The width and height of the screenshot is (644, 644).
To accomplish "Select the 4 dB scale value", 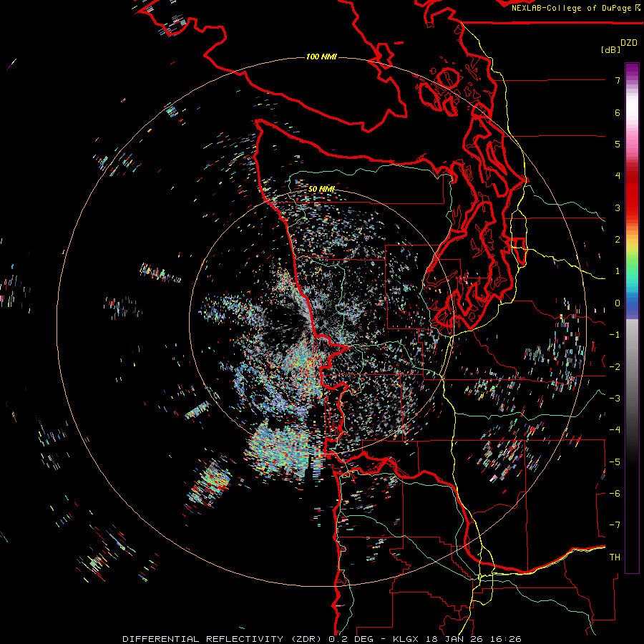I will pos(618,176).
